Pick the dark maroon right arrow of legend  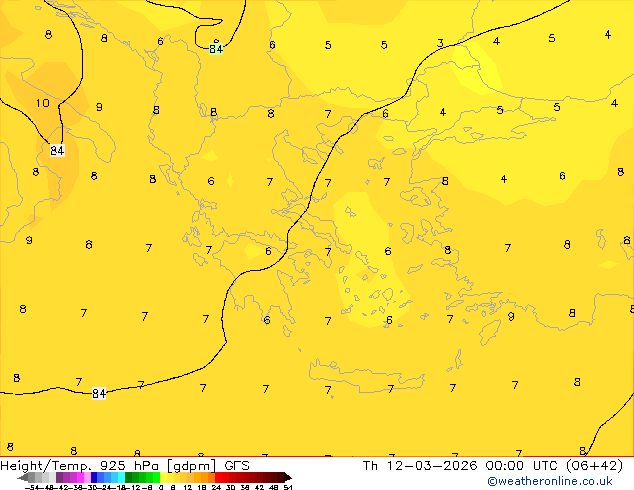[x=288, y=478]
